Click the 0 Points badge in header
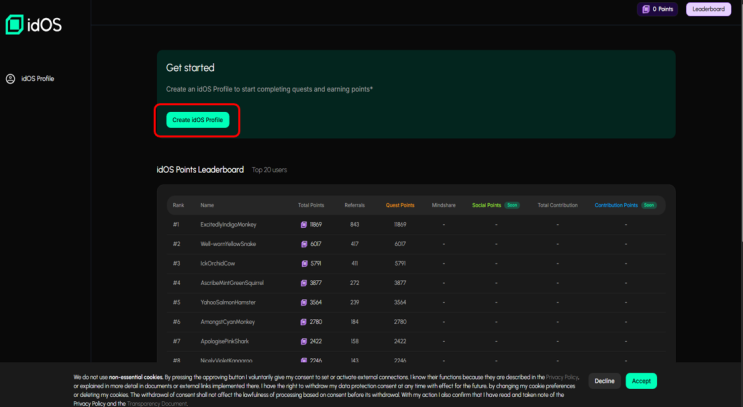743x407 pixels. pos(657,9)
